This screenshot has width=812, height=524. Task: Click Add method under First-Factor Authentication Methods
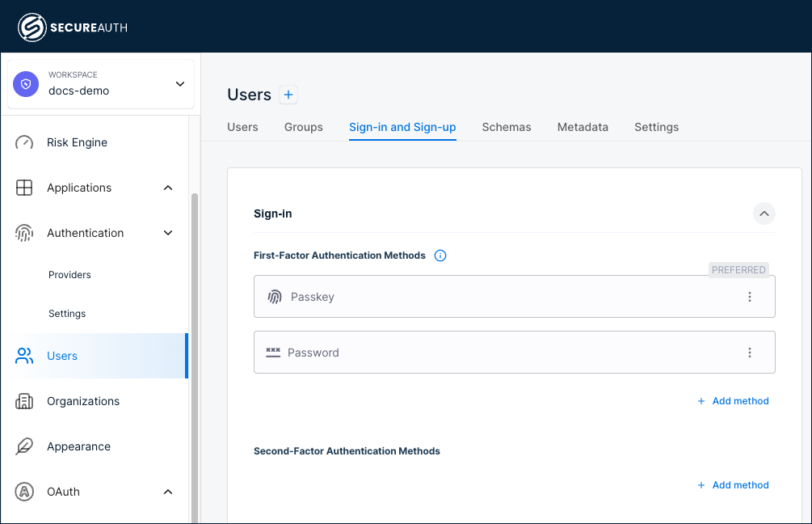point(733,400)
